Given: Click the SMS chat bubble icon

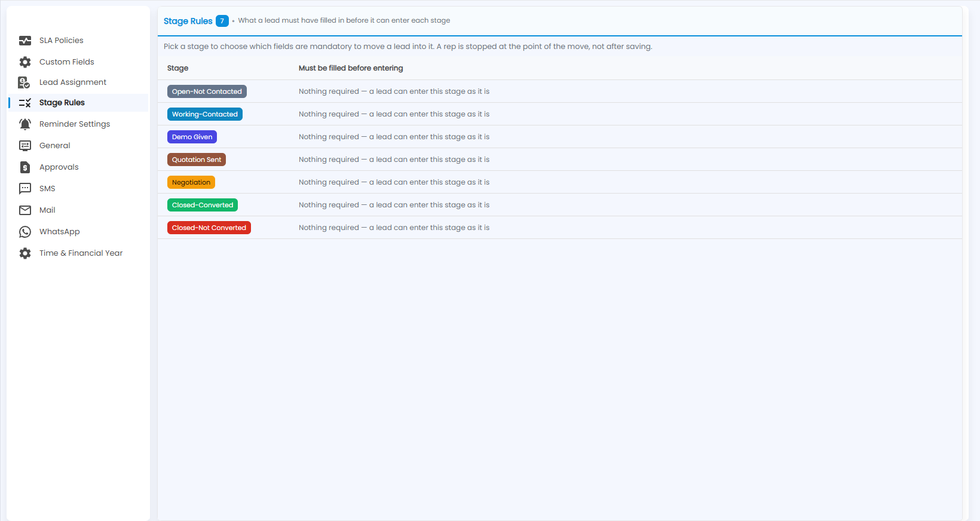Looking at the screenshot, I should click(x=25, y=189).
